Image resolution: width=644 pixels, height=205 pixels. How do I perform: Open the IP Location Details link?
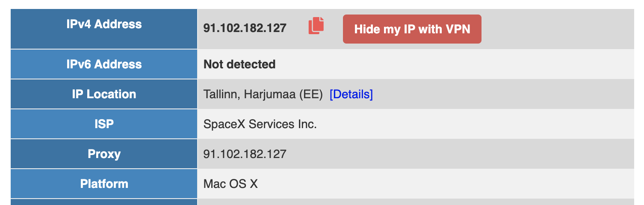click(351, 94)
